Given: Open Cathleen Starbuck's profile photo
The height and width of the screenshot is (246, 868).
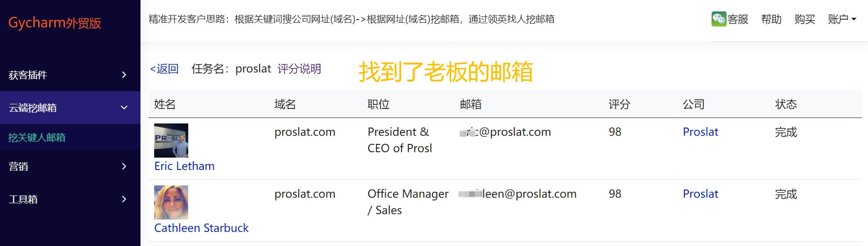Looking at the screenshot, I should coord(171,202).
